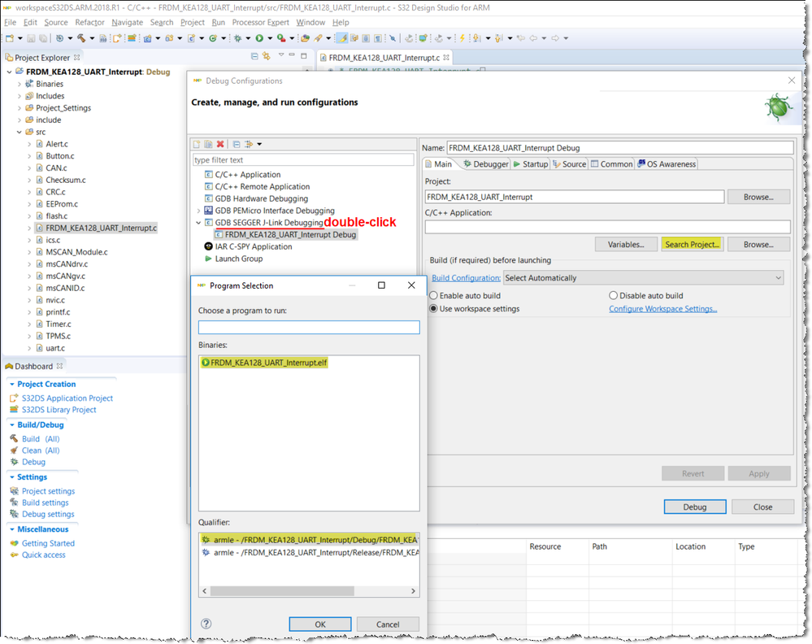
Task: Click the Launch Group green arrow icon
Action: pos(208,259)
